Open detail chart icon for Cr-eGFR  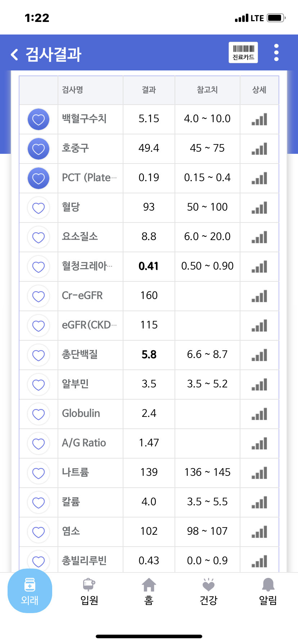tap(259, 296)
